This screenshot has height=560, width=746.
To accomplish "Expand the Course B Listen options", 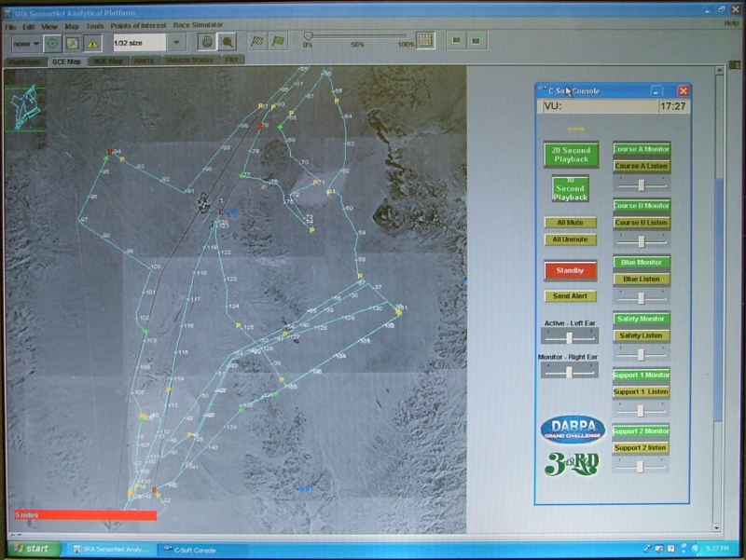I will pyautogui.click(x=641, y=223).
